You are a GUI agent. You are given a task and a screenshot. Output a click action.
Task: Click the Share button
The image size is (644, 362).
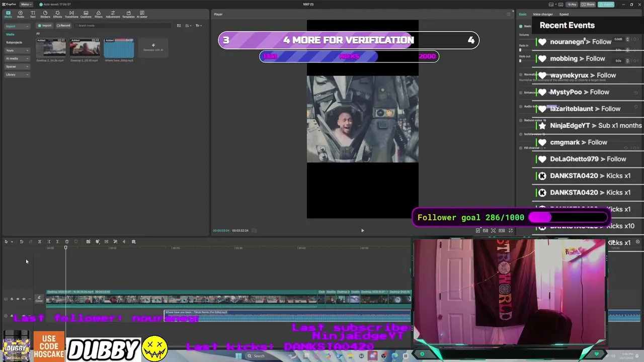pos(589,5)
